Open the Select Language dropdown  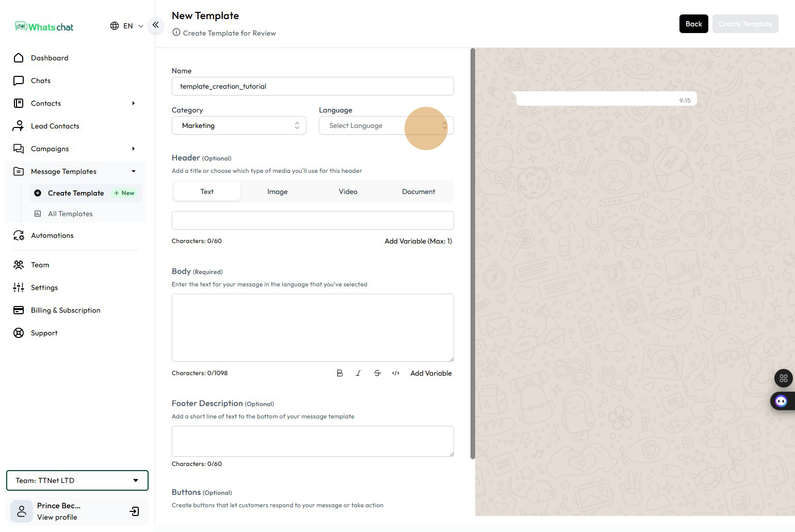coord(386,125)
